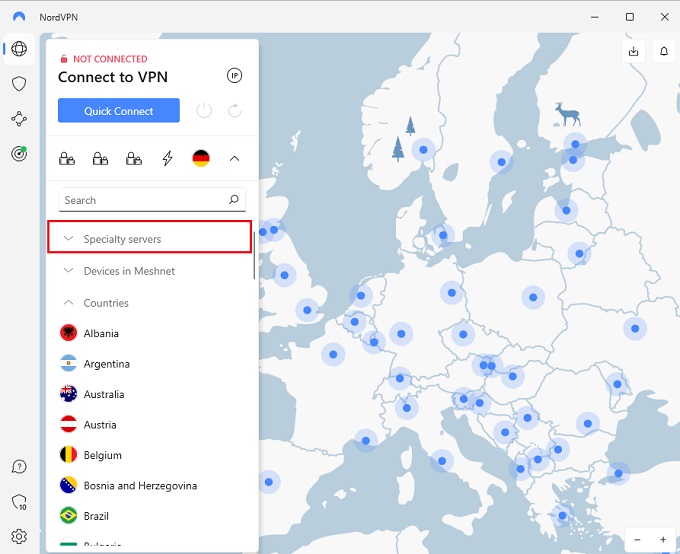Open Threat Protection shield in sidebar
Viewport: 680px width, 554px height.
click(19, 84)
